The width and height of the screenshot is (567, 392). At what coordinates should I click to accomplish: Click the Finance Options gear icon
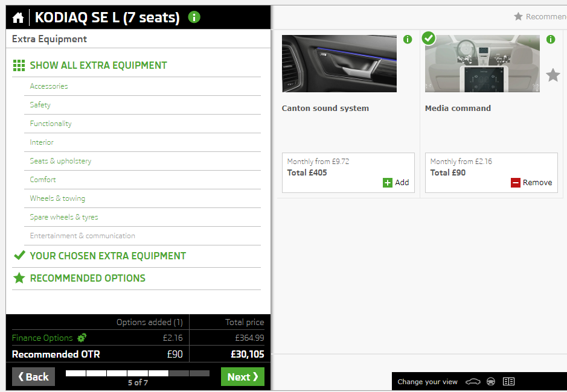click(82, 338)
